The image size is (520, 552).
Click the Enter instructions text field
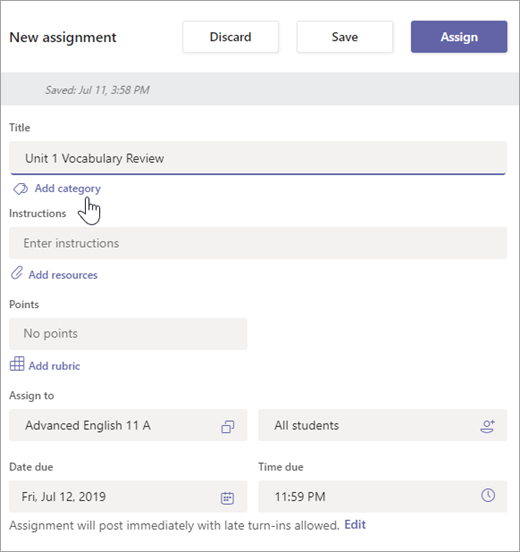pos(258,243)
